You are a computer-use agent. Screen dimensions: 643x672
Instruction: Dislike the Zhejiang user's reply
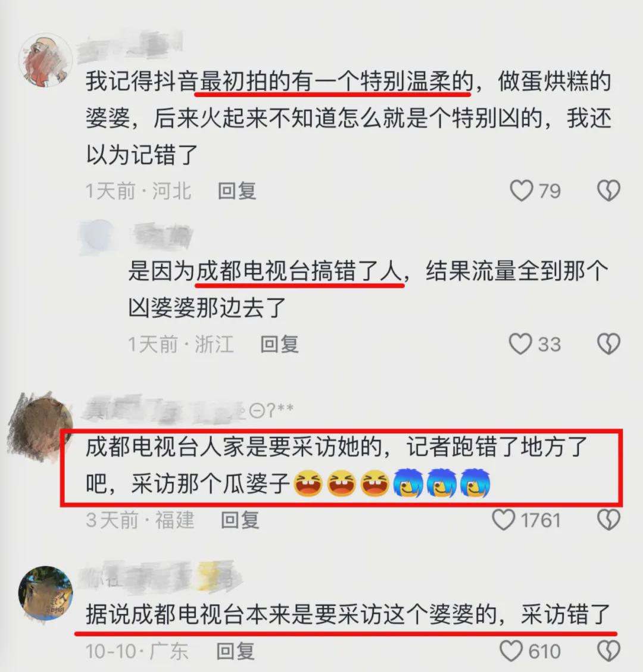(608, 344)
